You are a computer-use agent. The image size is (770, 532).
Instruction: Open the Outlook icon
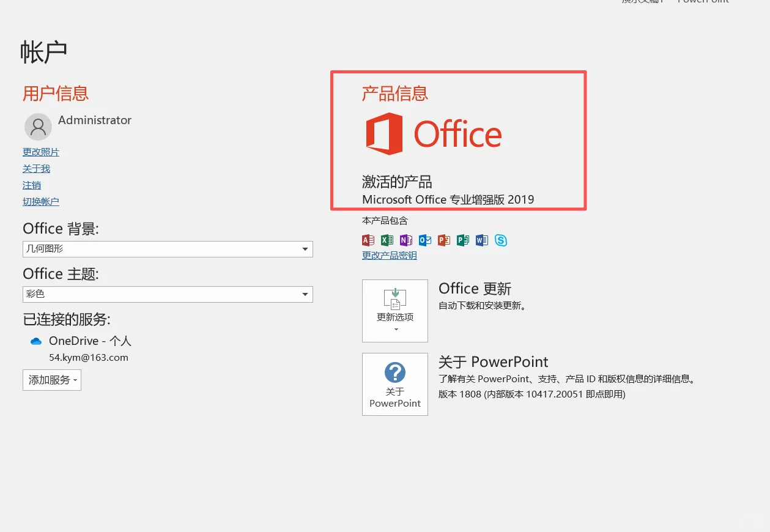click(425, 240)
